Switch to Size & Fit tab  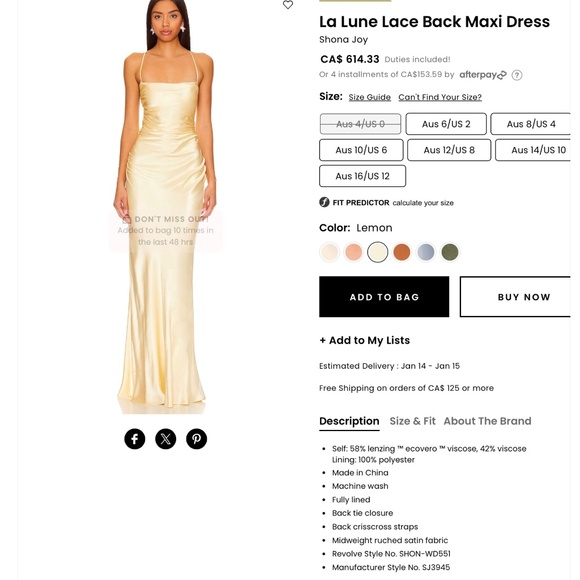412,421
